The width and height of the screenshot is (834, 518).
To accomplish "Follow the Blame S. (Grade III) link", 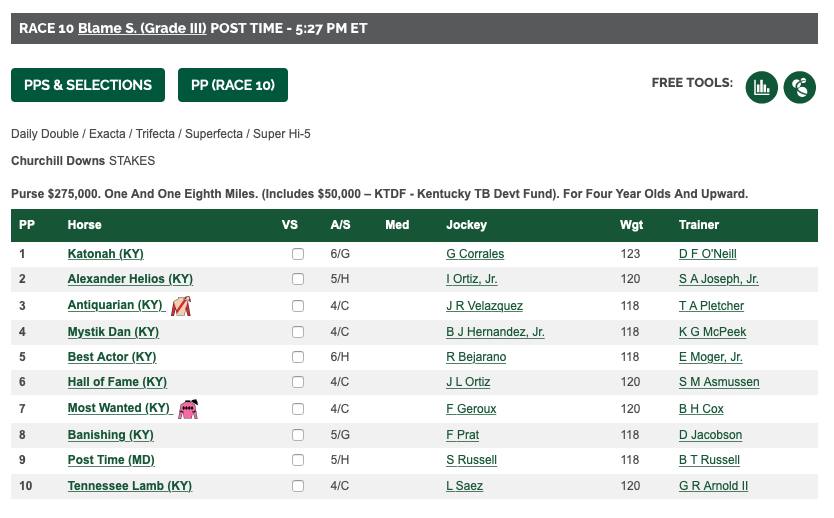I will point(142,28).
